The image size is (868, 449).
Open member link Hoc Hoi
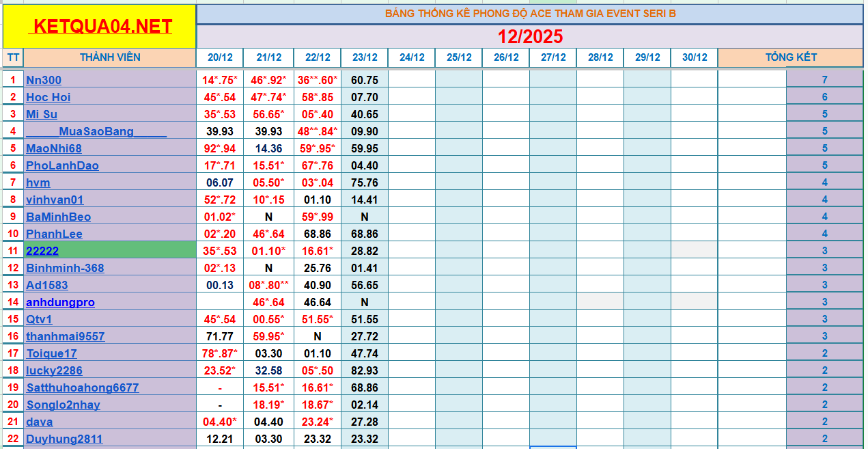click(x=48, y=97)
